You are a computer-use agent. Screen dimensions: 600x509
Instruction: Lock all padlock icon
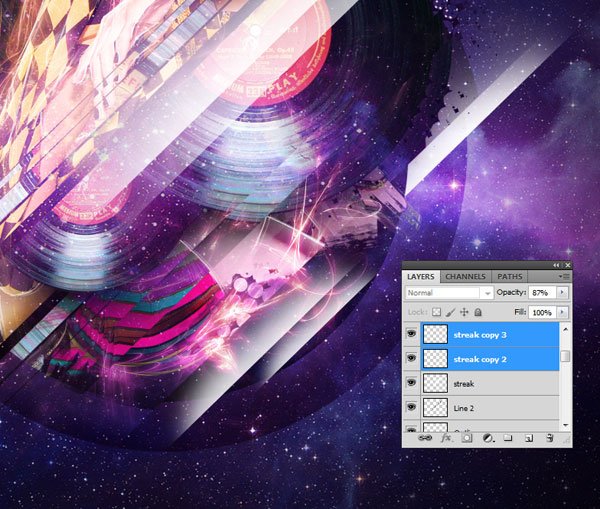click(478, 312)
